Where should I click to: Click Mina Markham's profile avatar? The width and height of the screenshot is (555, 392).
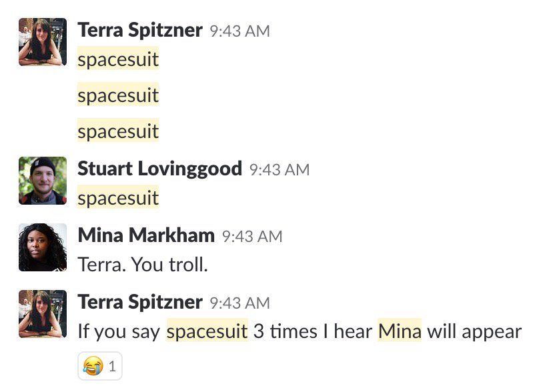click(43, 247)
